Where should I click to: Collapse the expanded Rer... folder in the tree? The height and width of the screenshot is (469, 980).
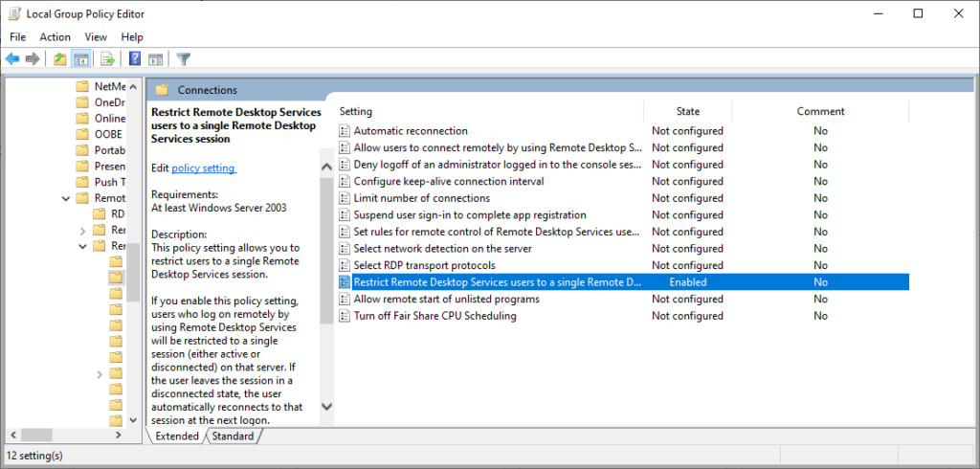[83, 246]
